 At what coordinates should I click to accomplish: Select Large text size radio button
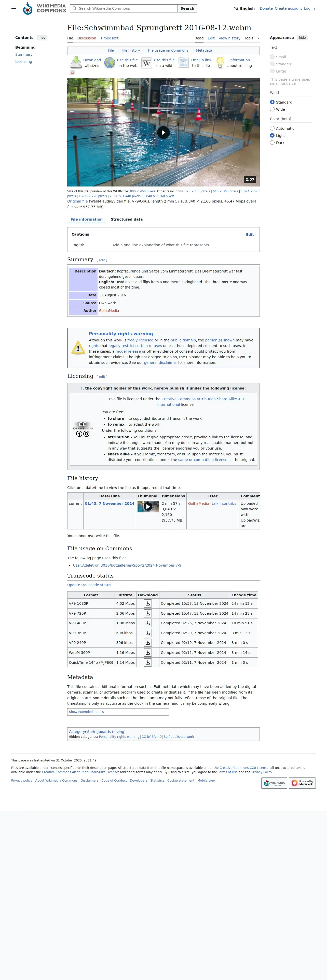point(272,71)
